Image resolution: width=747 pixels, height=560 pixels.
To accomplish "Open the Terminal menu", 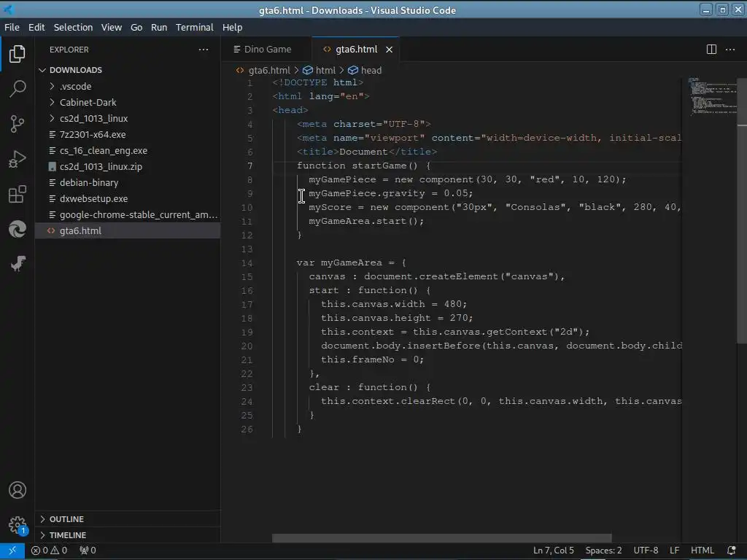I will tap(194, 27).
